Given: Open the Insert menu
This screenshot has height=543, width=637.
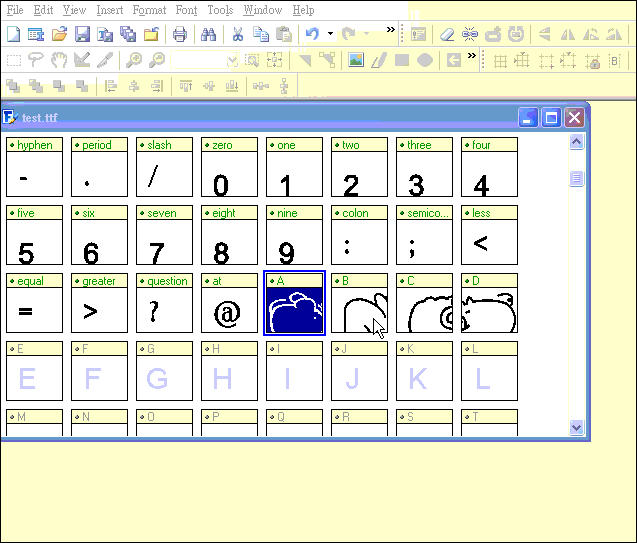Looking at the screenshot, I should pos(110,10).
